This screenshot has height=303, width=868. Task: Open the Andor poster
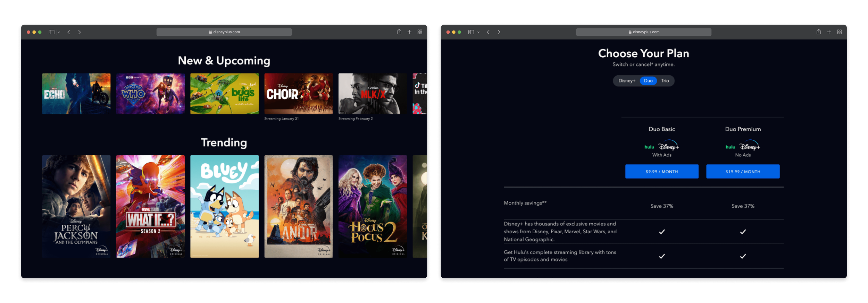point(299,206)
